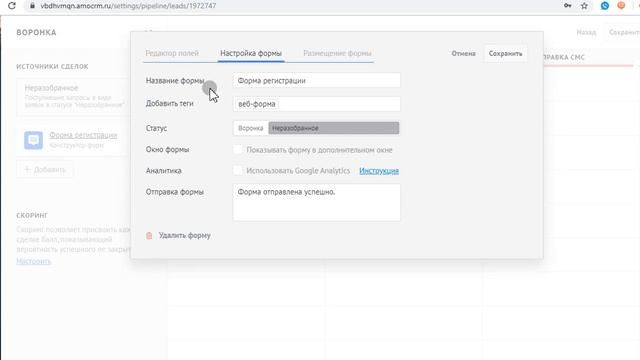
Task: Click the ИСТОЧНИКИ СДЕЛОК heading
Action: point(52,66)
